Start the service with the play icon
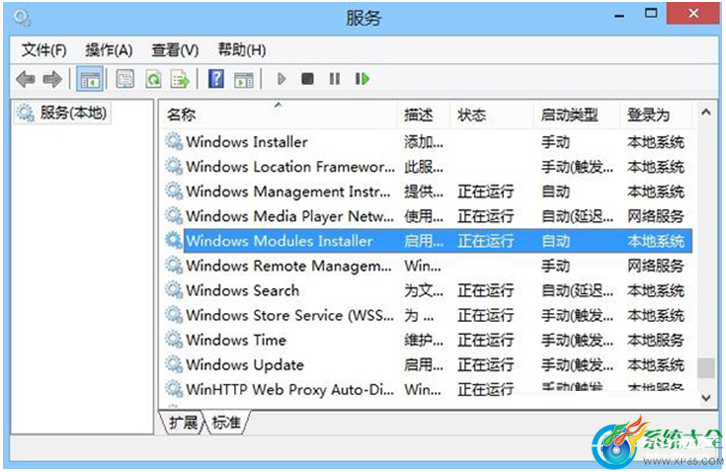Image resolution: width=726 pixels, height=472 pixels. point(281,79)
